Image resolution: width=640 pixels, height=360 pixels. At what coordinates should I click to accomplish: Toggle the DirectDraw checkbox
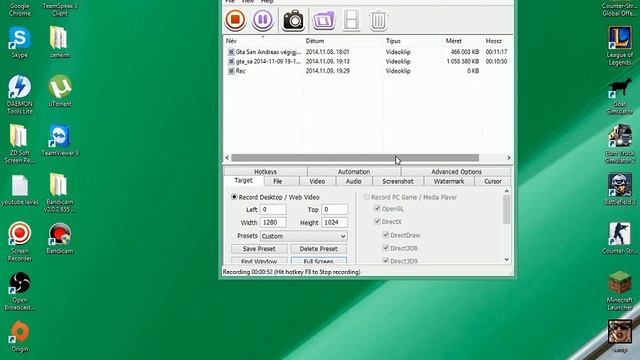coord(386,235)
